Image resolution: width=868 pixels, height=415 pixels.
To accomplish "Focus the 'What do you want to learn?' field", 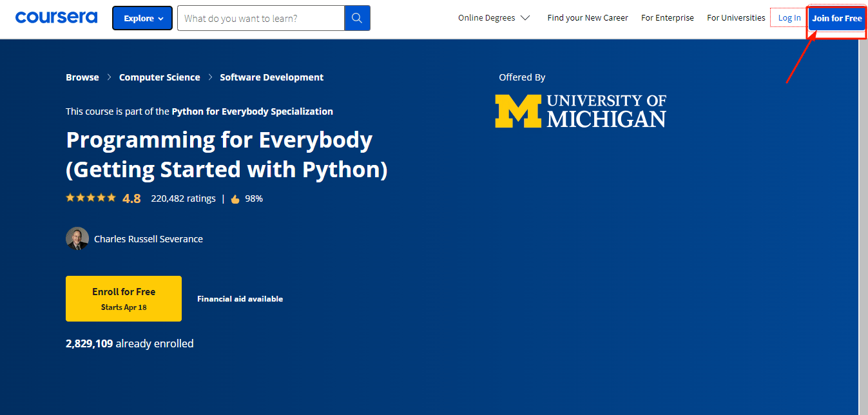I will coord(261,19).
